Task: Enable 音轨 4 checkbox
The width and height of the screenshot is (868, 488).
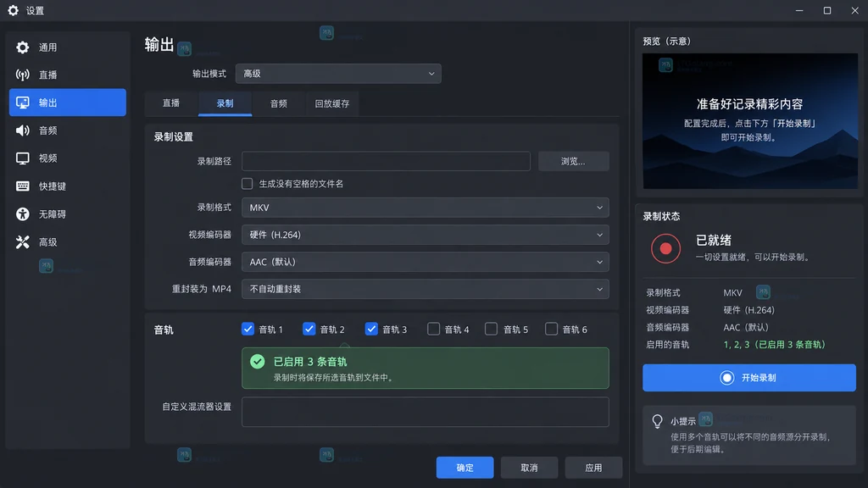Action: (433, 330)
